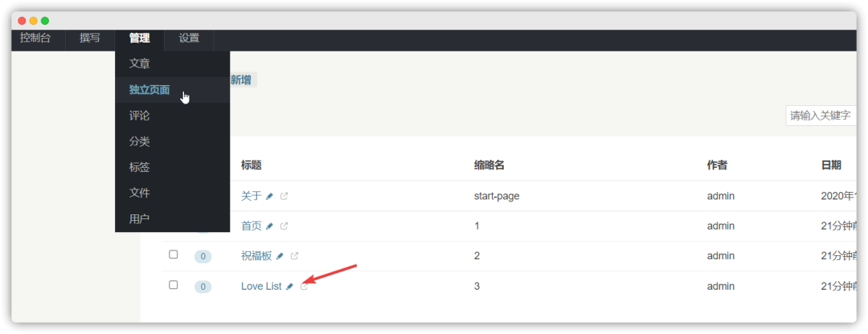Click the edit pencil icon next to Love List
The height and width of the screenshot is (334, 868).
click(x=289, y=287)
